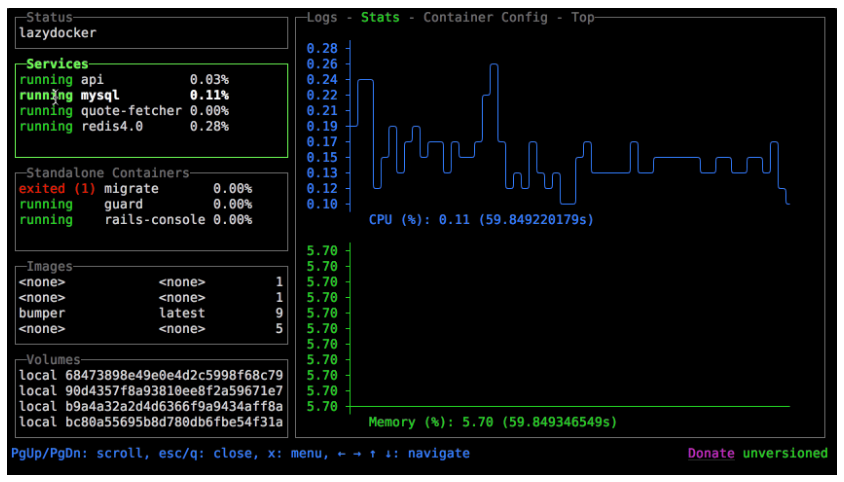Click the Donate link

(x=710, y=454)
